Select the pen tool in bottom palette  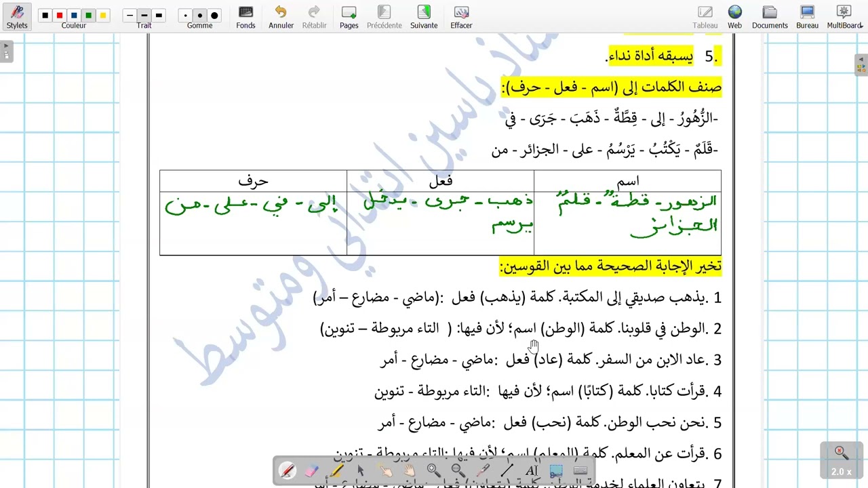pos(288,470)
